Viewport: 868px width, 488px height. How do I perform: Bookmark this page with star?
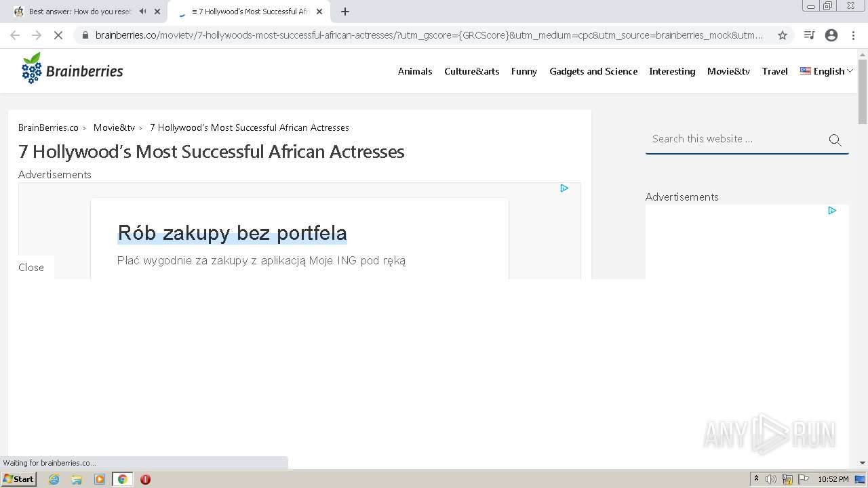783,35
